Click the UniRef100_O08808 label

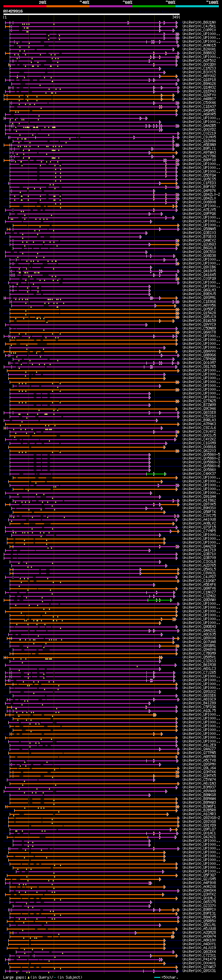(199, 202)
